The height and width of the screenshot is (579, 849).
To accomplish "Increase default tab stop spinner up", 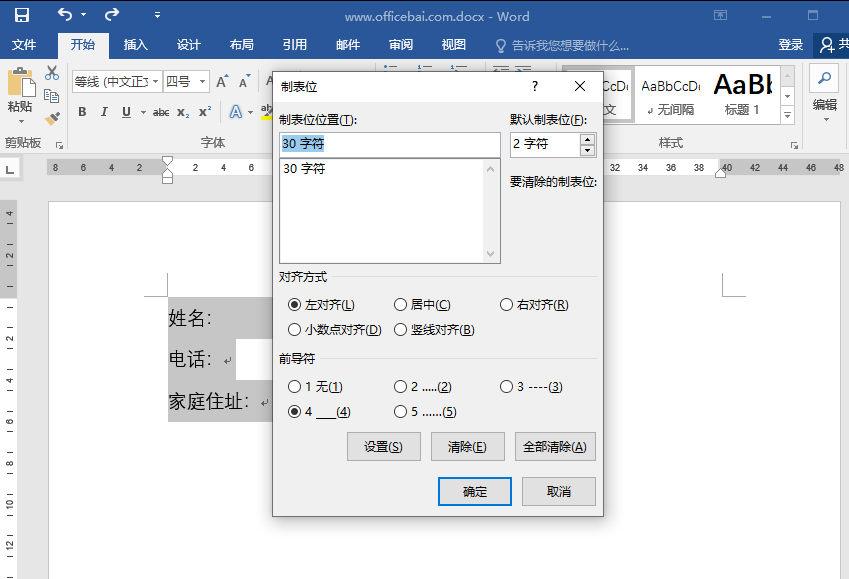I will [x=587, y=139].
